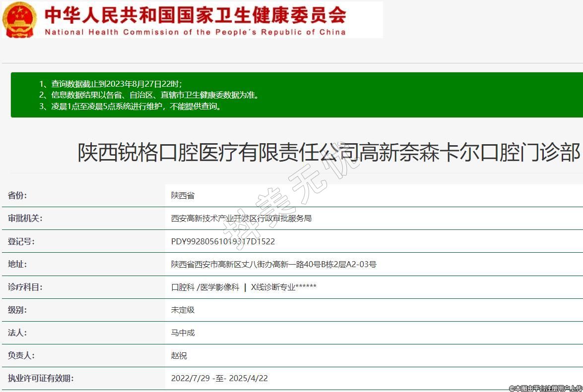Click the 未定级 level value
583x392 pixels.
tap(183, 310)
